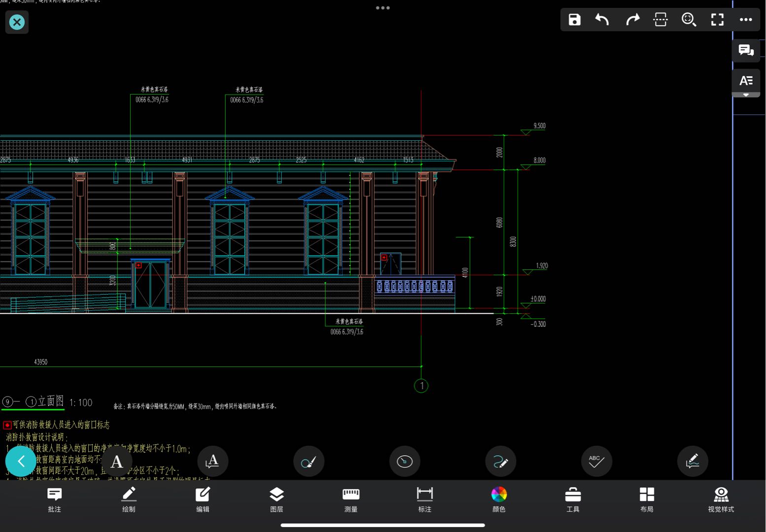Open the 标注 dimension tab
This screenshot has height=532, width=766.
pos(425,499)
